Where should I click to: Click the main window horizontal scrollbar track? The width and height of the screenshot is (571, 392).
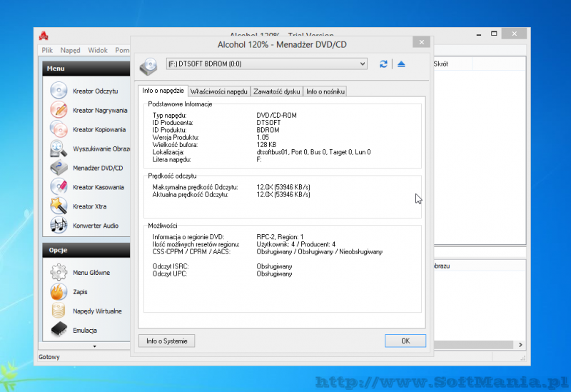tap(473, 345)
